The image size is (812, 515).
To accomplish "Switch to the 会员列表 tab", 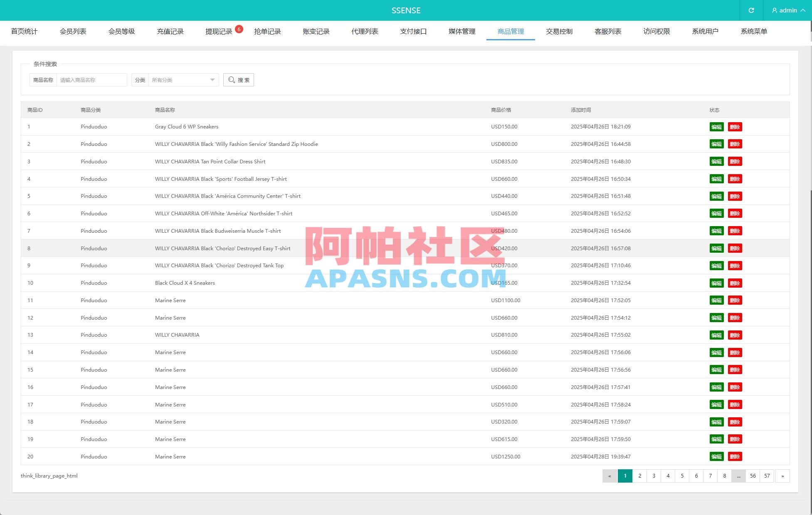I will [73, 31].
